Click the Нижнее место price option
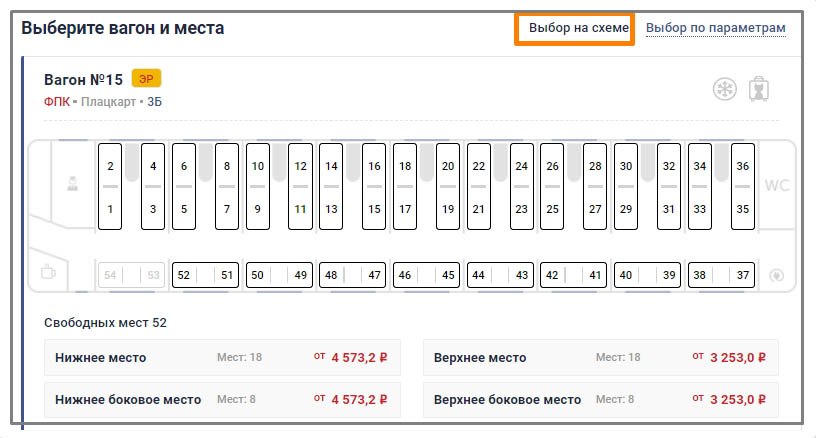 (x=222, y=357)
